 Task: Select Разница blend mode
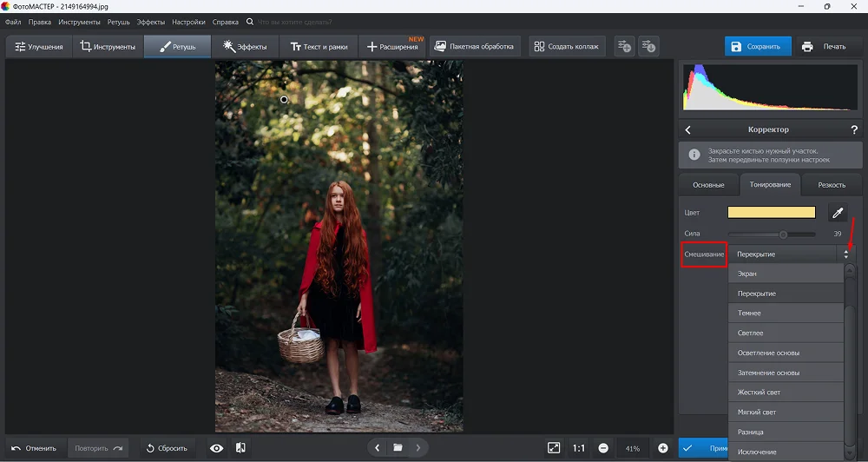[x=786, y=432]
